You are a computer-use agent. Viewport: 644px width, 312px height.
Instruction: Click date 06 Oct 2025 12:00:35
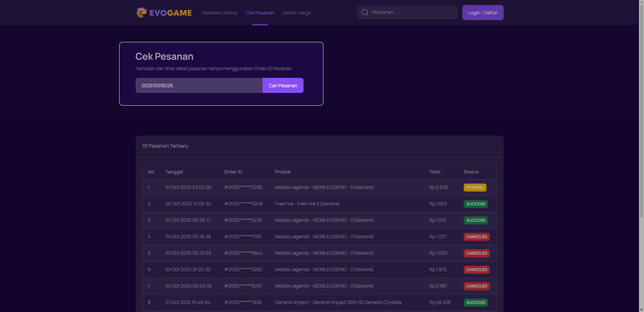(188, 204)
